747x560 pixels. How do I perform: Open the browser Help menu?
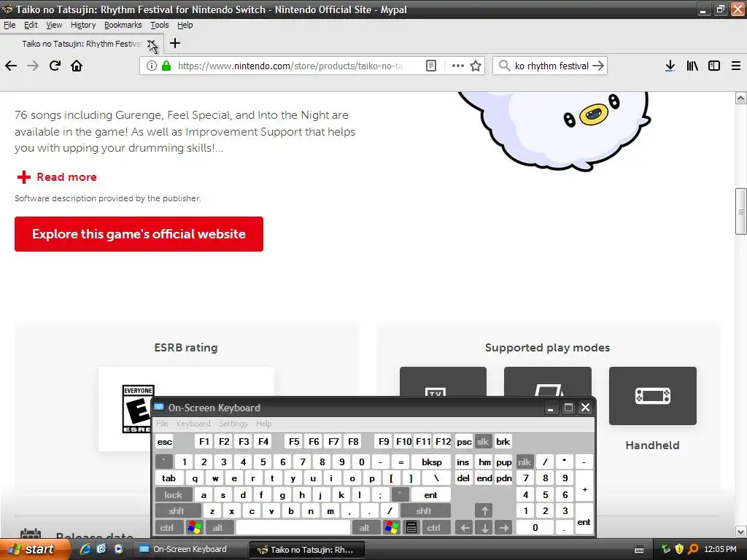coord(185,25)
